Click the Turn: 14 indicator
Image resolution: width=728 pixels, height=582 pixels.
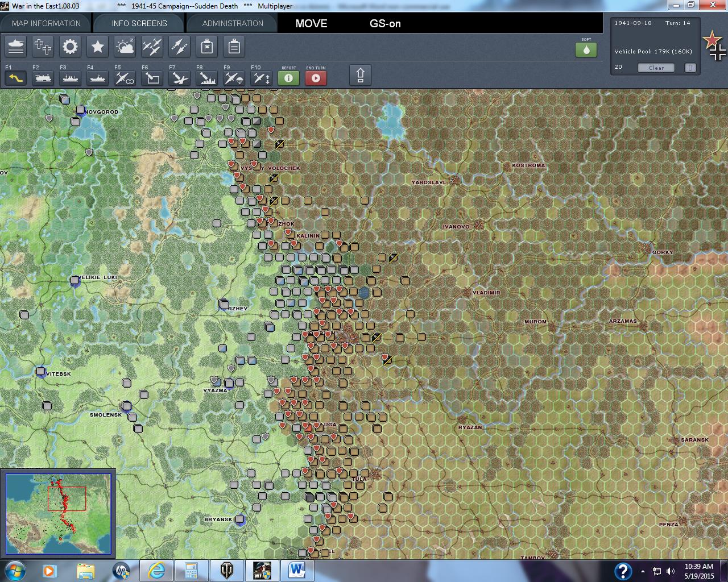click(678, 23)
